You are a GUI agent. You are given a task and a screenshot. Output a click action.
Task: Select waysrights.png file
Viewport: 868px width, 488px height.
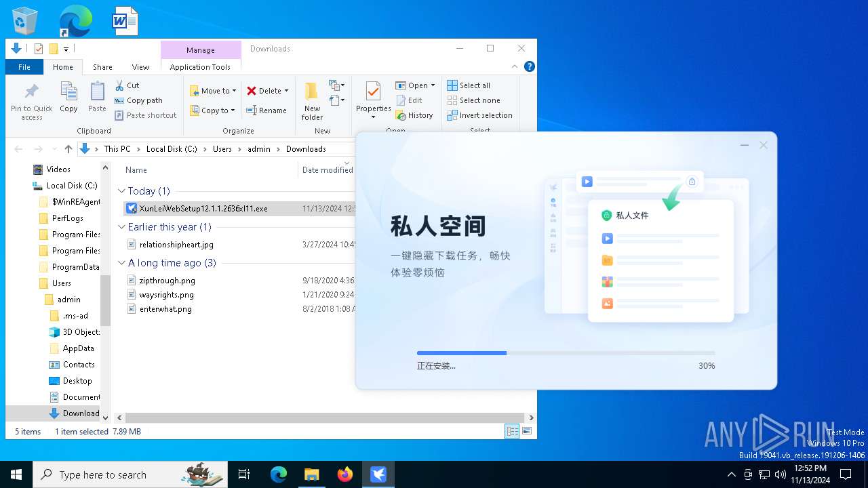tap(166, 295)
